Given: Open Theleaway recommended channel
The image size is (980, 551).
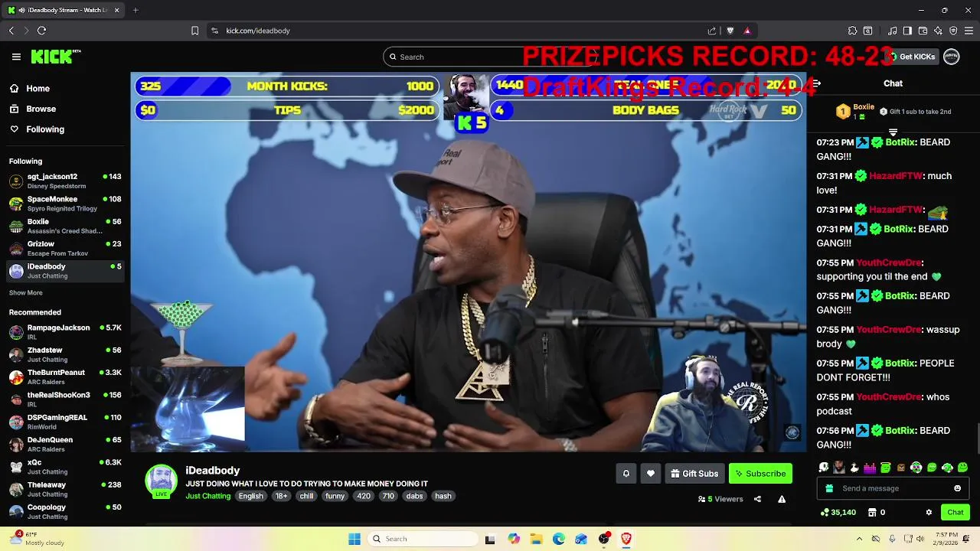Looking at the screenshot, I should point(65,489).
